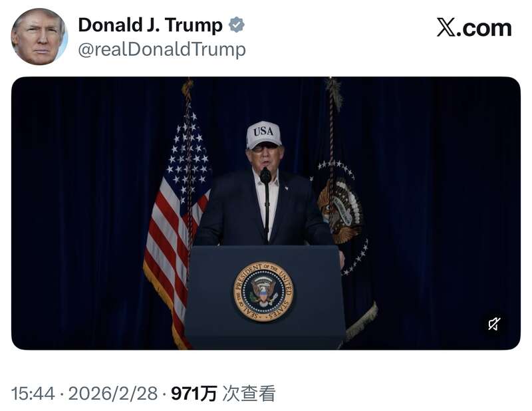Unmute the video using the speaker icon
This screenshot has height=411, width=532.
[494, 323]
